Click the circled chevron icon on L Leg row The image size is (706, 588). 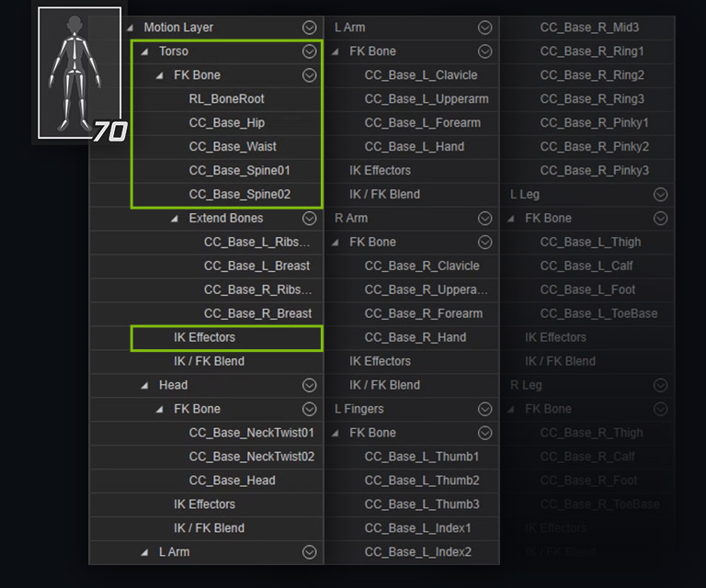click(660, 195)
